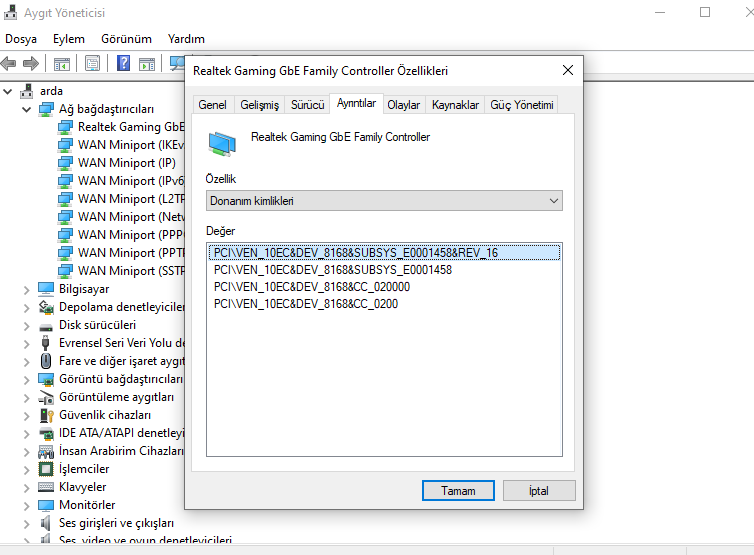The image size is (754, 555).
Task: Close the Realtek properties dialog
Action: tap(568, 70)
